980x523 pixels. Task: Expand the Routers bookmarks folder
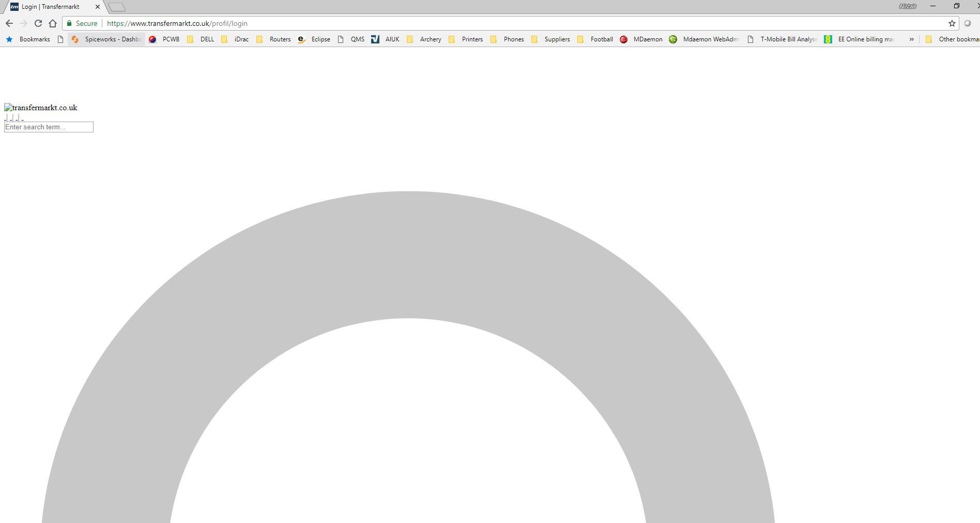(x=274, y=39)
